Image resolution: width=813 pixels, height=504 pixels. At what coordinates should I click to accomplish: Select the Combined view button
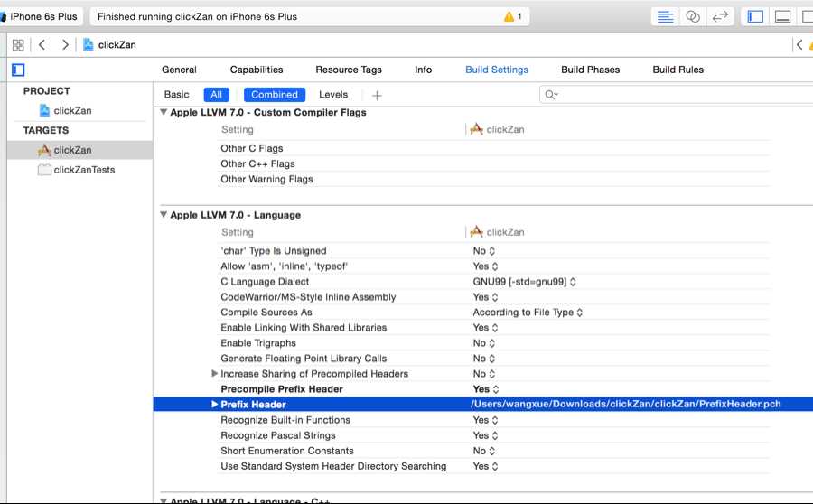point(275,94)
